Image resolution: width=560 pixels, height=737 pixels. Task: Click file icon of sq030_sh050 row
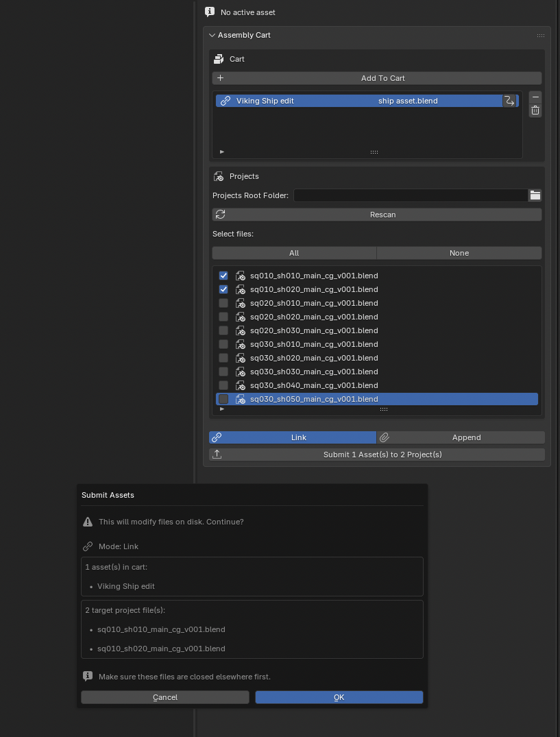(x=241, y=399)
